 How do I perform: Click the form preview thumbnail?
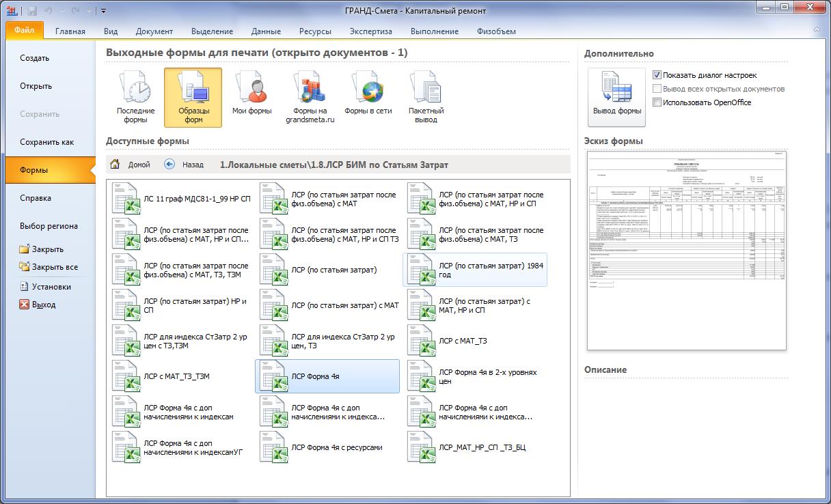pos(687,250)
